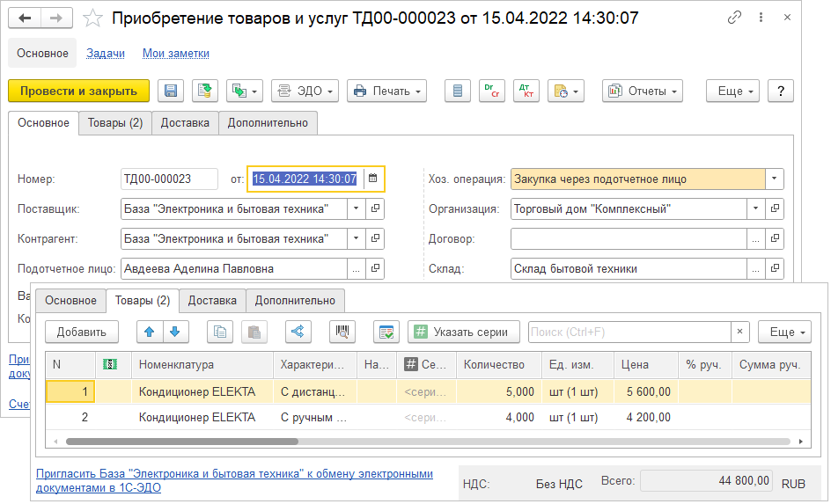The width and height of the screenshot is (831, 504).
Task: Open the ЭДО dropdown menu
Action: click(x=305, y=91)
